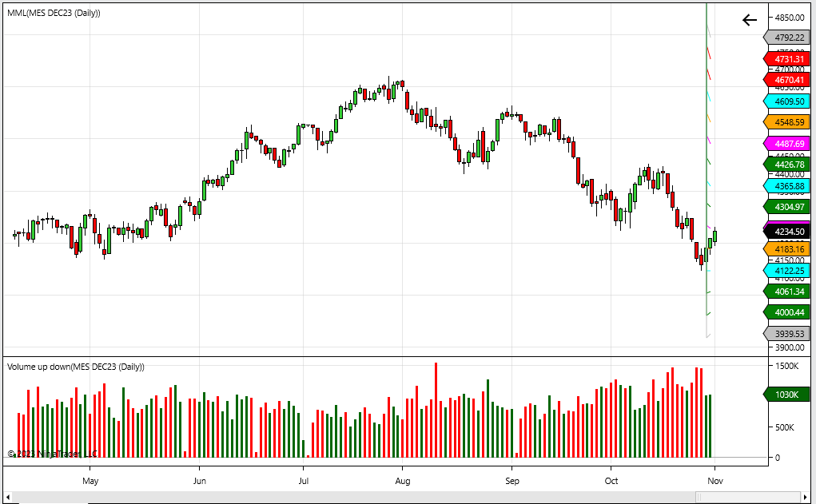Click the Nov label on time axis

[x=715, y=481]
